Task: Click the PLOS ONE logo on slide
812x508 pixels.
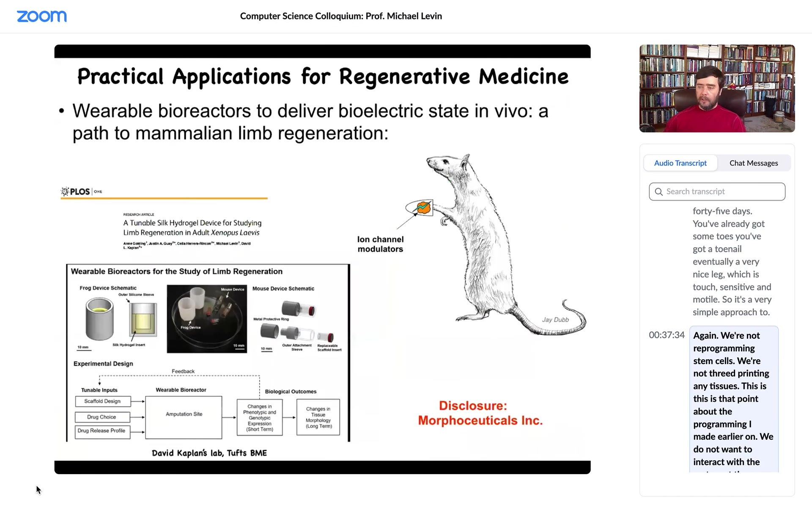Action: click(82, 191)
